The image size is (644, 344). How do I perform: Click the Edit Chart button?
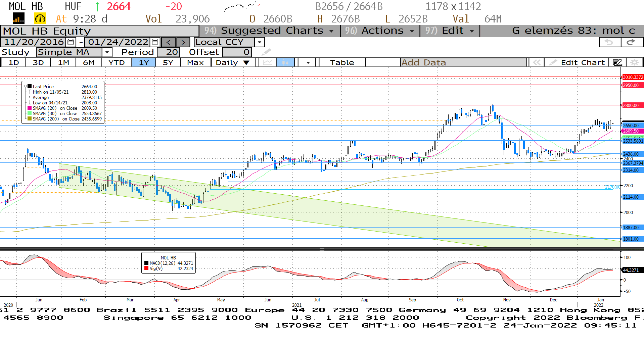pyautogui.click(x=577, y=62)
